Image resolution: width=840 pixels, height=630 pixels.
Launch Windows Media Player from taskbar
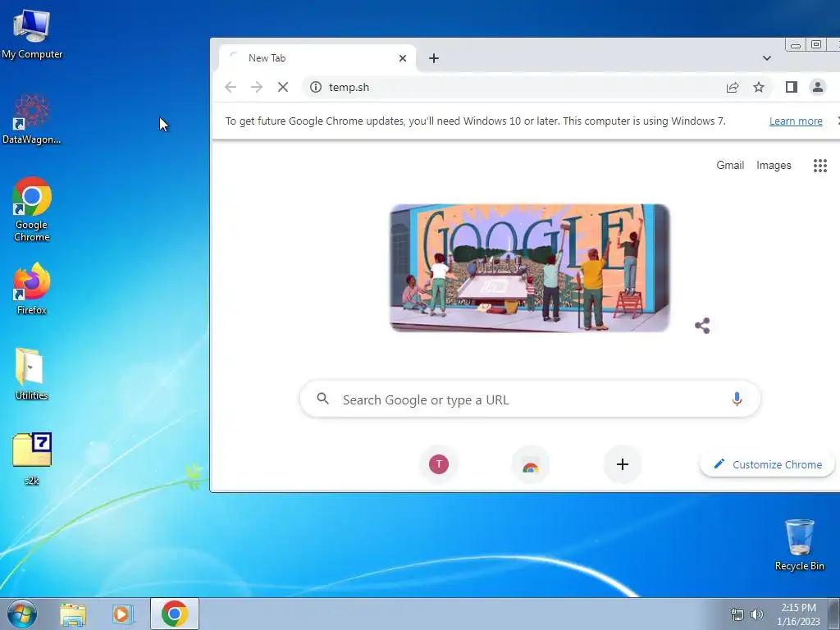(122, 614)
